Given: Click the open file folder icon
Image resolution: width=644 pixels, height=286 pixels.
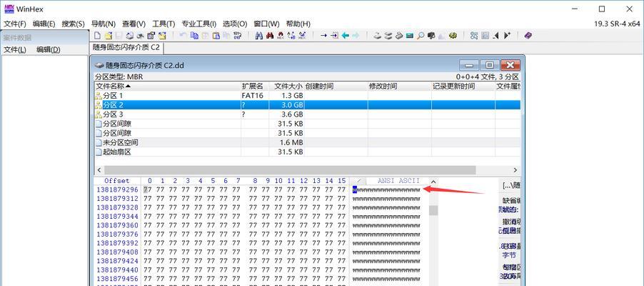Looking at the screenshot, I should coord(109,35).
